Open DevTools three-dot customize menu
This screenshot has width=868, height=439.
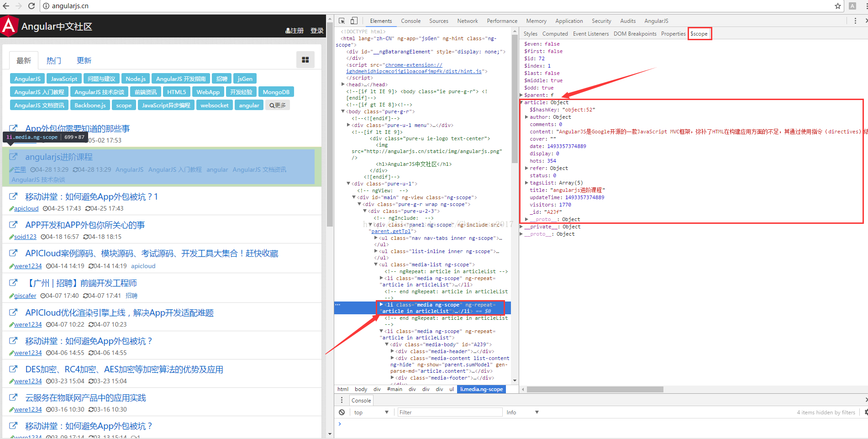pyautogui.click(x=855, y=21)
